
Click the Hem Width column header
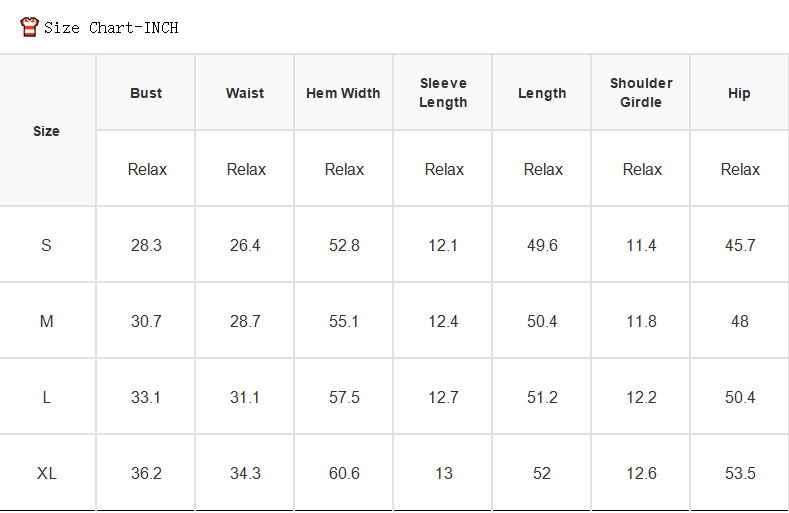[x=343, y=93]
